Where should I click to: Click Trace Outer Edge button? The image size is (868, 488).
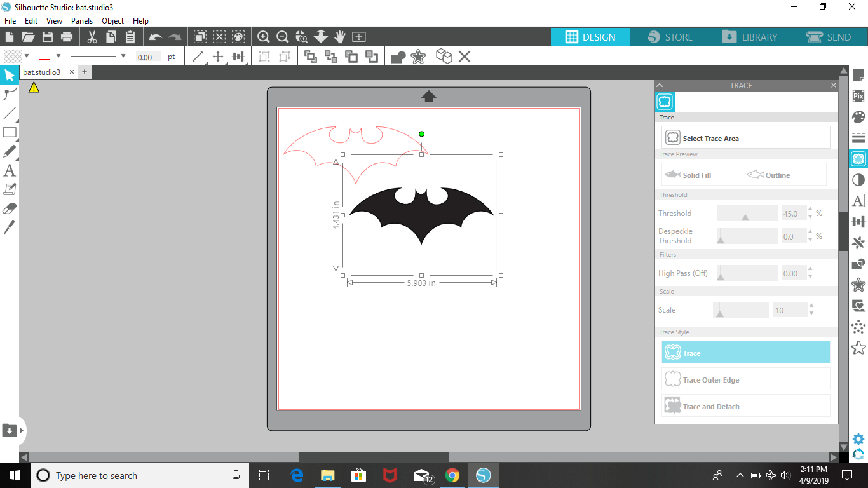(746, 379)
